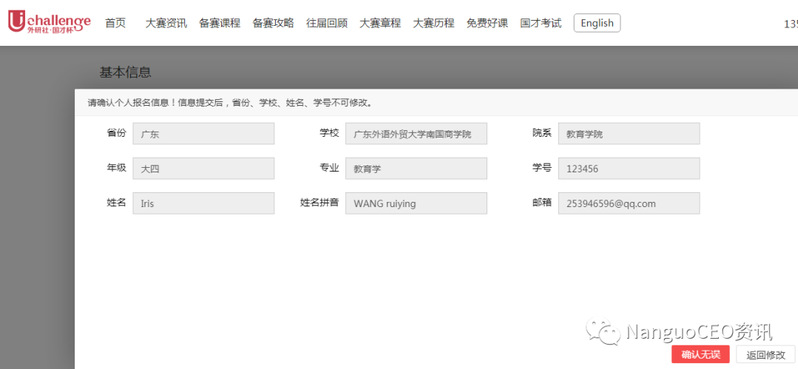Click the 年级 field showing 大四
Screen dimensions: 798x369
pyautogui.click(x=204, y=168)
